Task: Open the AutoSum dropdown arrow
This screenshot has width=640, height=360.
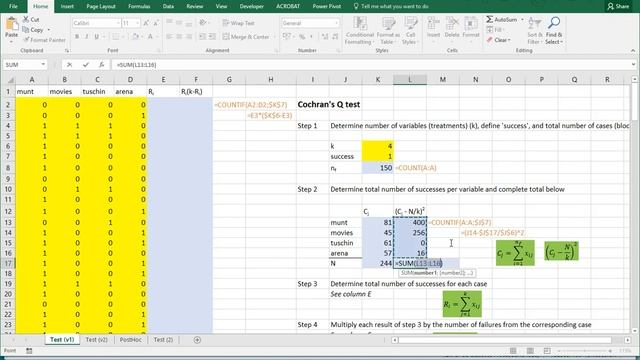Action: [522, 20]
